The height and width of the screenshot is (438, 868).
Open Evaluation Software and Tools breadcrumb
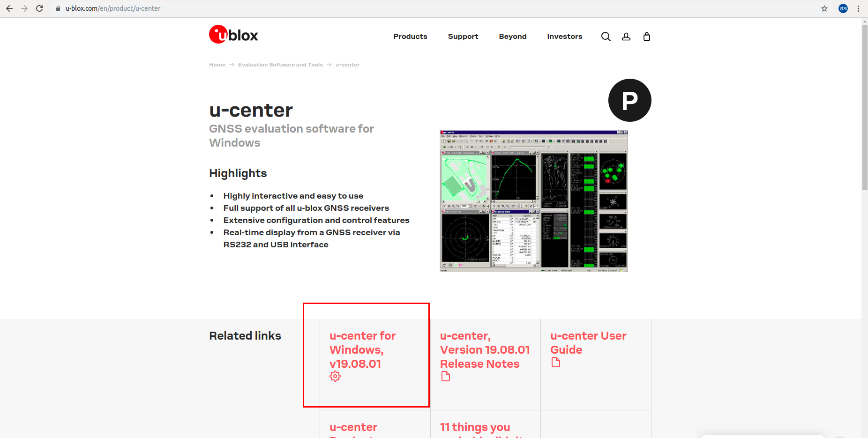tap(280, 65)
